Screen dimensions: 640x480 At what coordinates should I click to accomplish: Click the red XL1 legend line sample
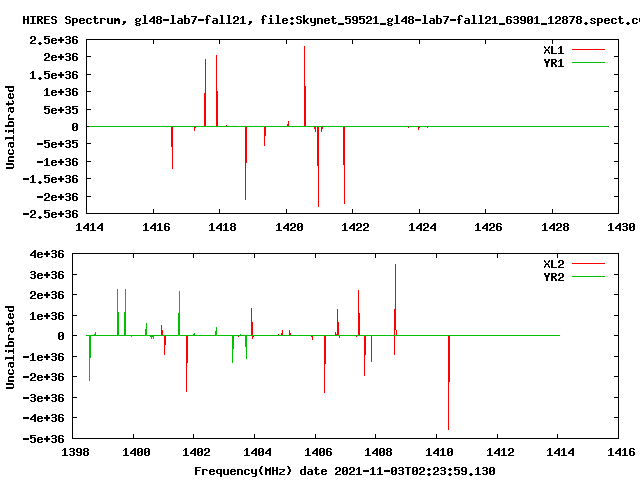588,50
